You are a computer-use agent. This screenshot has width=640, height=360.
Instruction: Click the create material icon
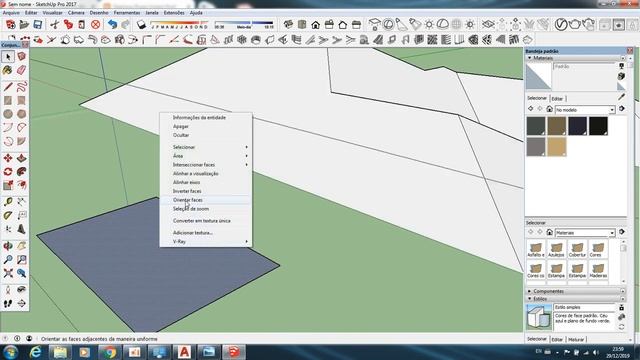[x=621, y=76]
